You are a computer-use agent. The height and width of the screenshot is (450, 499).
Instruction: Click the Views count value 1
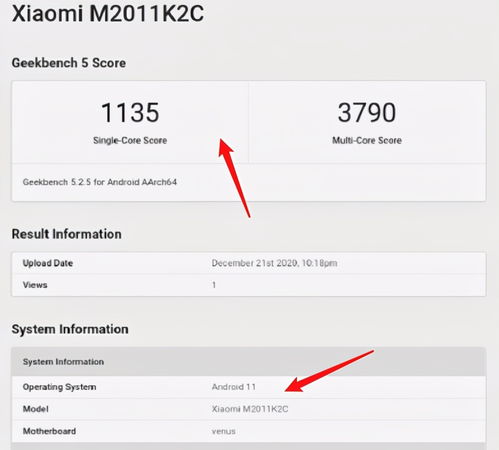click(x=214, y=285)
